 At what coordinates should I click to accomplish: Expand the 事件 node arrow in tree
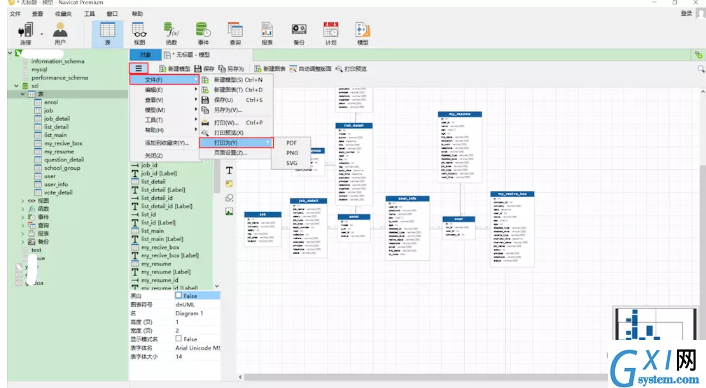click(x=23, y=217)
